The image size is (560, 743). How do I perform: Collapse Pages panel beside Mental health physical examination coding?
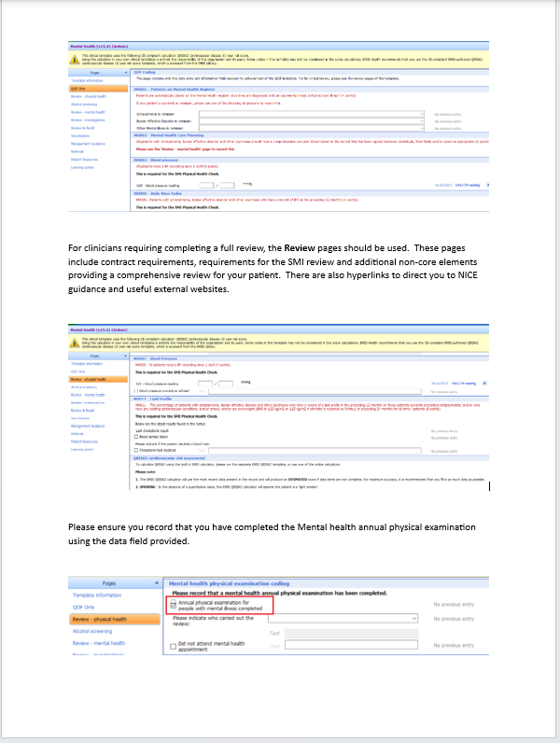157,582
